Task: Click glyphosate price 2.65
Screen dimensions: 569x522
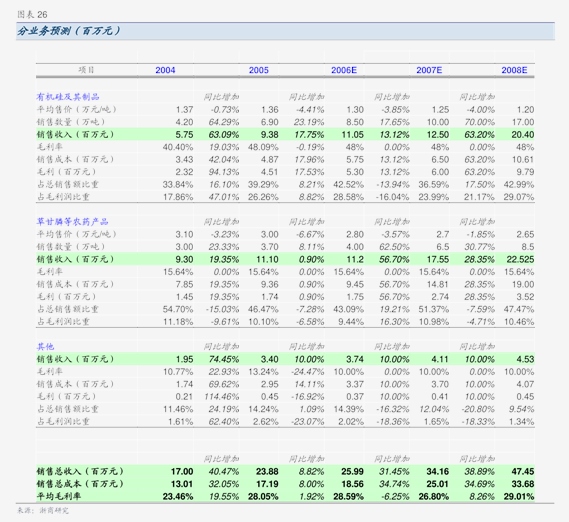Action: point(525,235)
